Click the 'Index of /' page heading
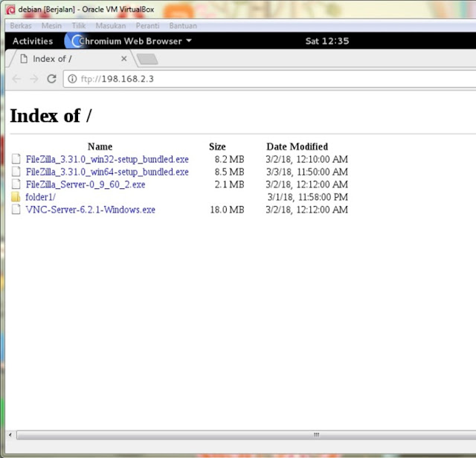476x458 pixels. (x=51, y=116)
